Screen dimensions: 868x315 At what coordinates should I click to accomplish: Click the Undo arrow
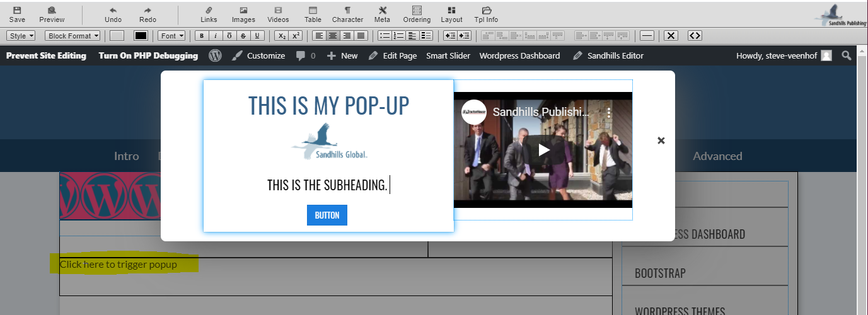(x=113, y=14)
